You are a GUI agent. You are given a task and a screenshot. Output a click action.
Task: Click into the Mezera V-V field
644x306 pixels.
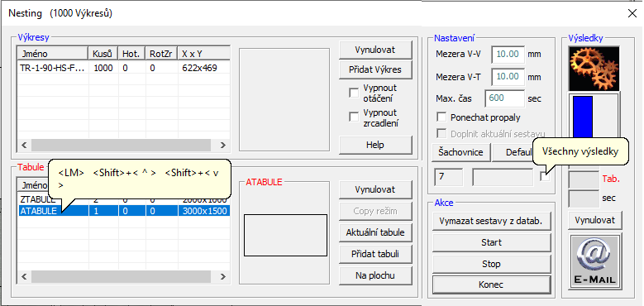click(508, 55)
